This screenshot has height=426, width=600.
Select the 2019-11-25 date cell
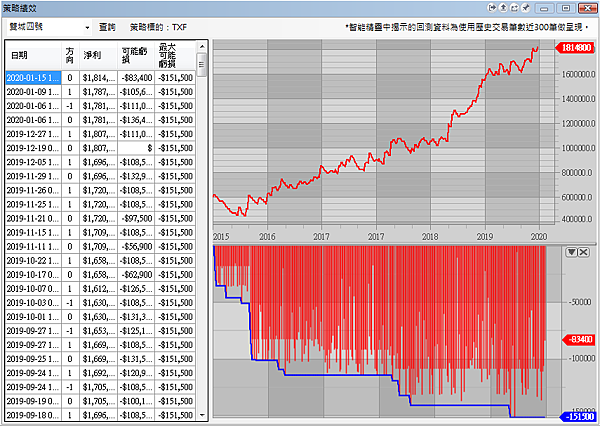point(33,204)
